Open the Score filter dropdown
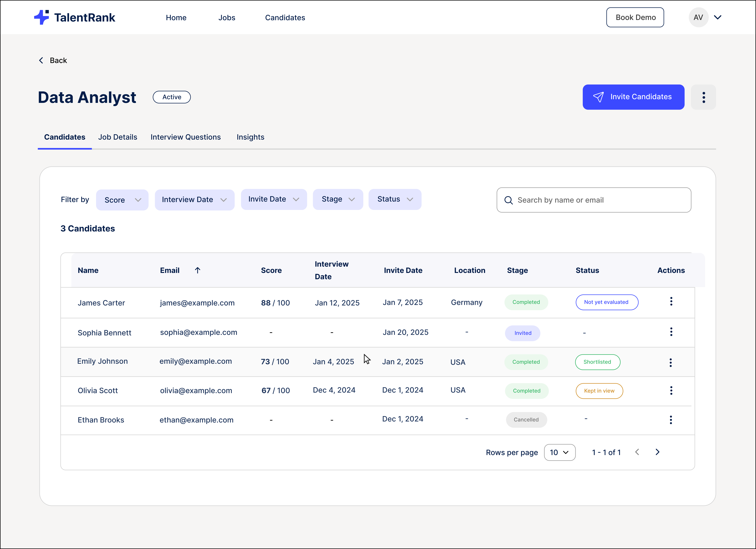 [122, 200]
